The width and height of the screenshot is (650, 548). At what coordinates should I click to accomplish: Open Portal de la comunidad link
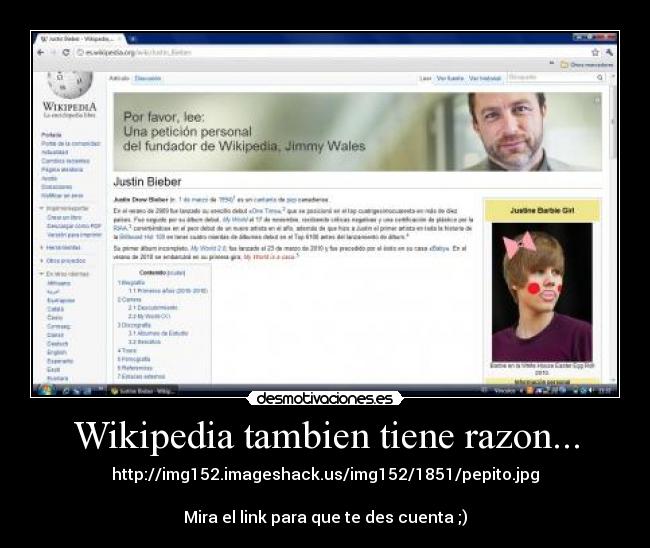70,143
